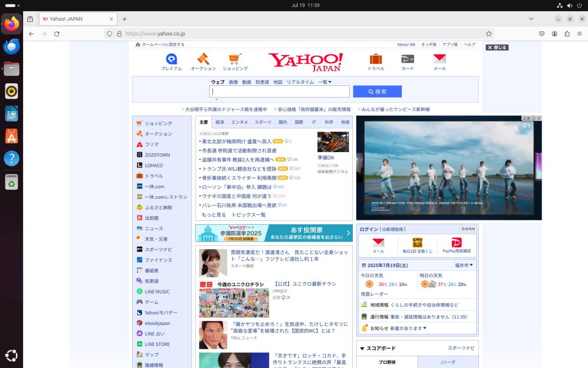588x368 pixels.
Task: Open headline ローソン「車中泊」参入 課題は
Action: coord(237,187)
